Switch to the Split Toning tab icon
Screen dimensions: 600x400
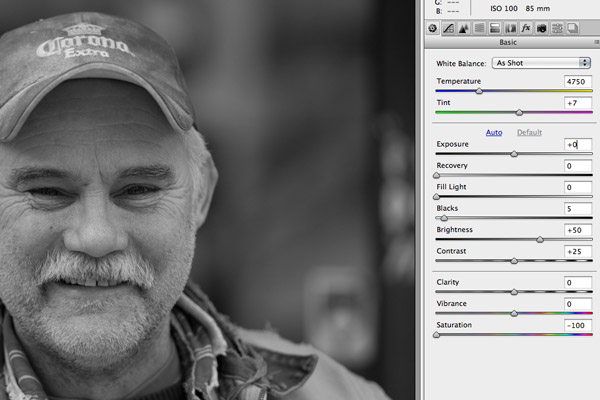(495, 28)
